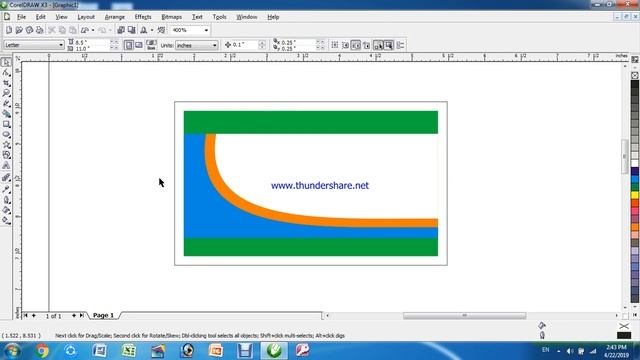
Task: Click the horizontal scrollbar thumb
Action: coord(464,316)
